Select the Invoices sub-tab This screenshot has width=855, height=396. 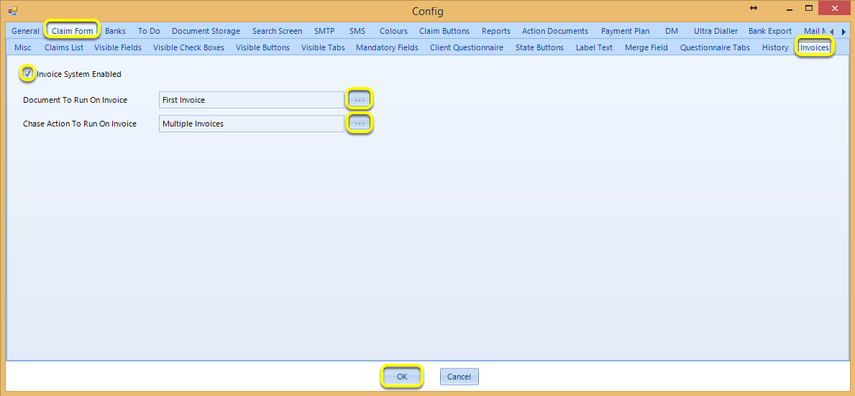point(815,47)
